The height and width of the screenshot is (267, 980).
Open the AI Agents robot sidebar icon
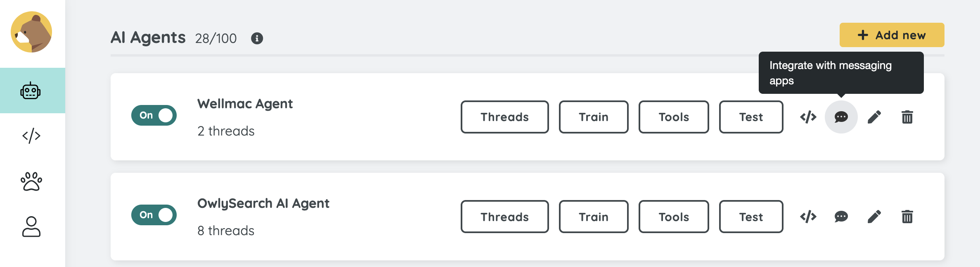tap(31, 91)
